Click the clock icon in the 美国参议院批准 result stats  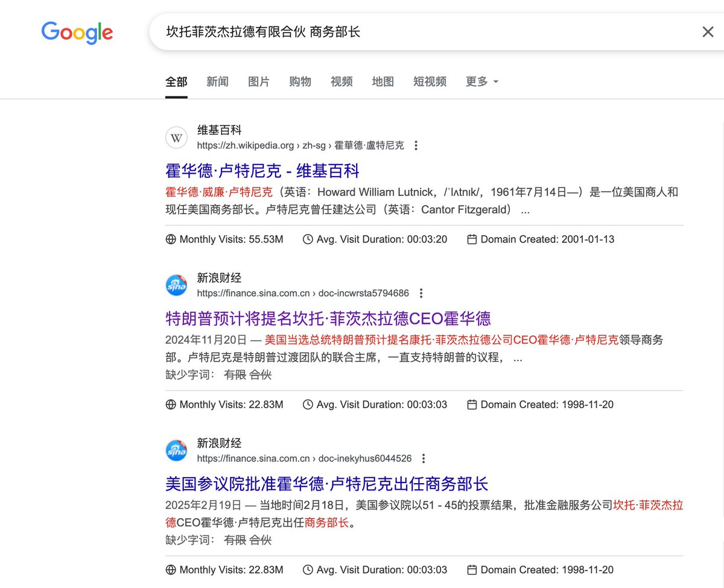[308, 570]
